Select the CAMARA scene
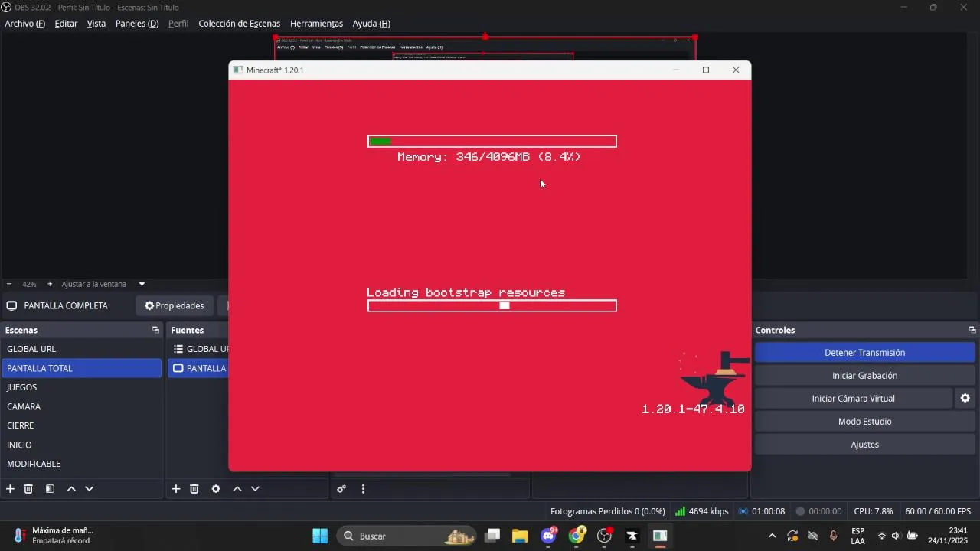This screenshot has width=980, height=551. click(x=82, y=406)
